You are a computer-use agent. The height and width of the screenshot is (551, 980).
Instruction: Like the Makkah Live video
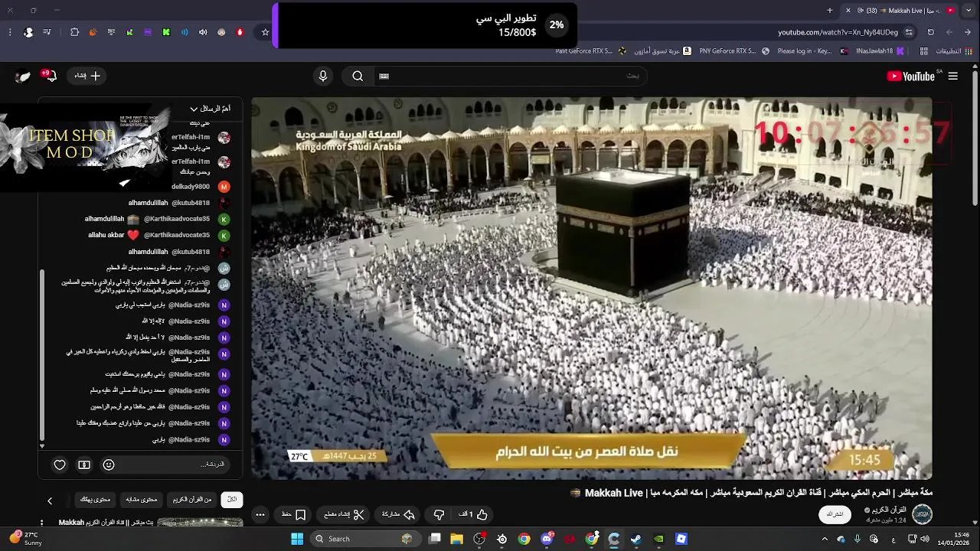pyautogui.click(x=474, y=514)
